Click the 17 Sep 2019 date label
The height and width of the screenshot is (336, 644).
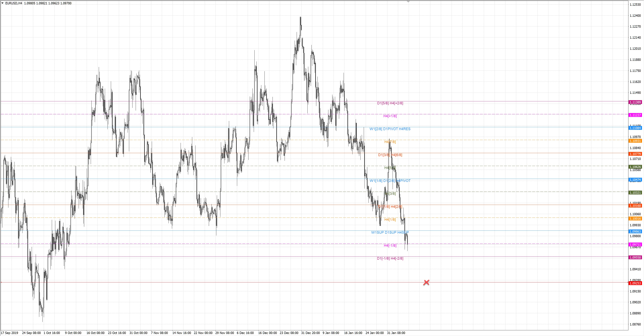(x=10, y=333)
